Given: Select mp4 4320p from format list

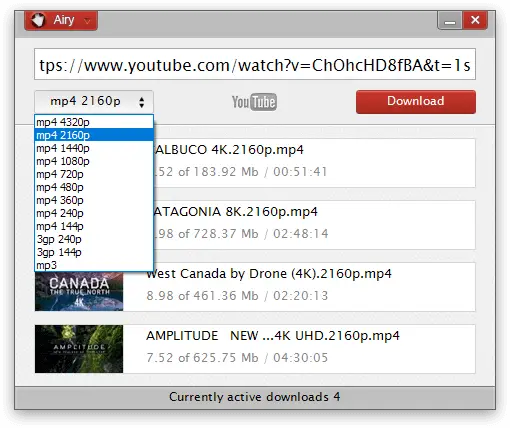Looking at the screenshot, I should tap(94, 122).
